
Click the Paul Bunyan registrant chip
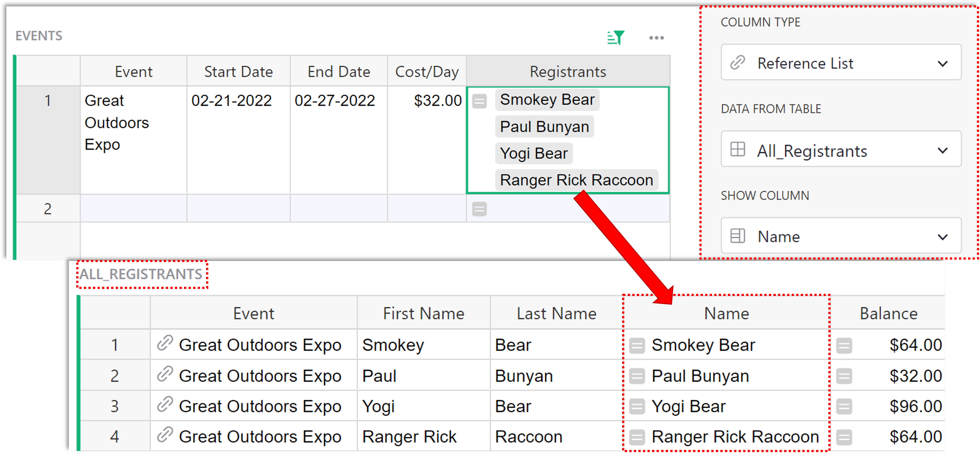544,126
